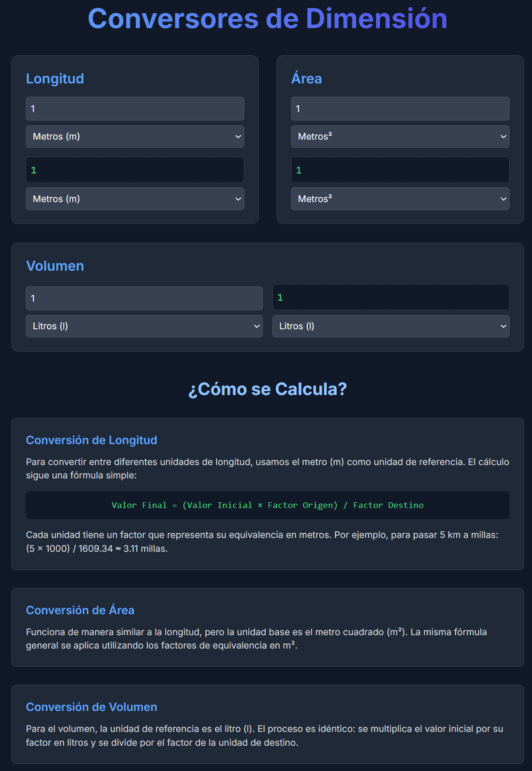The image size is (532, 771).
Task: Open the Longitud source unit dropdown
Action: 135,137
